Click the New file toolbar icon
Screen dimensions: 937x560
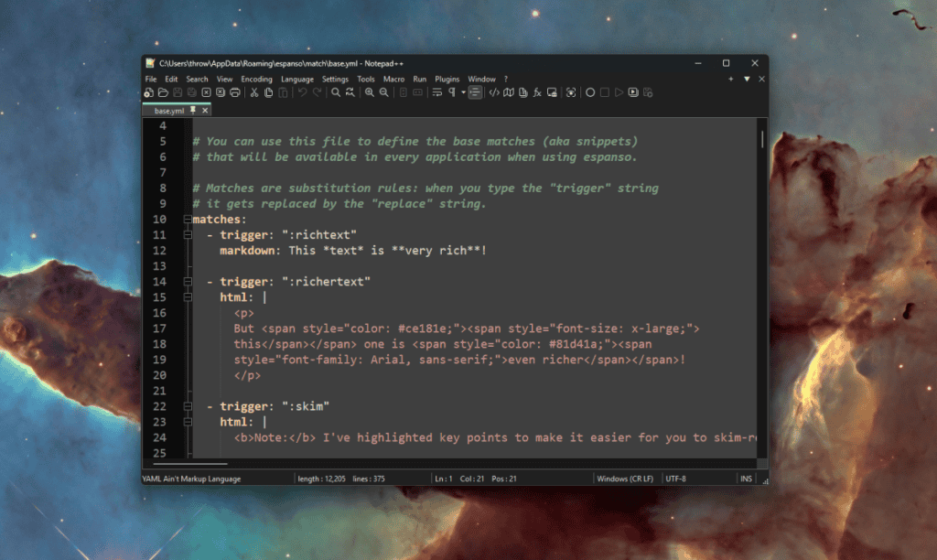149,92
